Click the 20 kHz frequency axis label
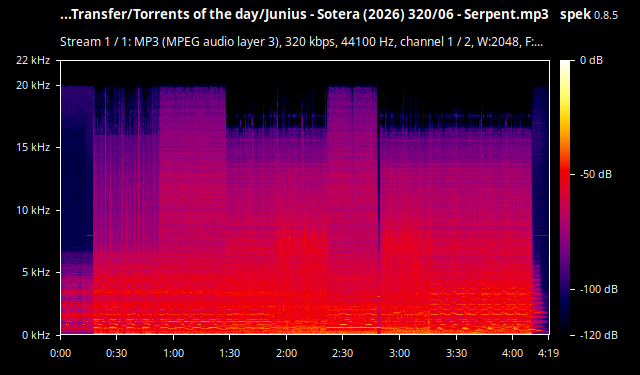This screenshot has height=375, width=640. 33,85
